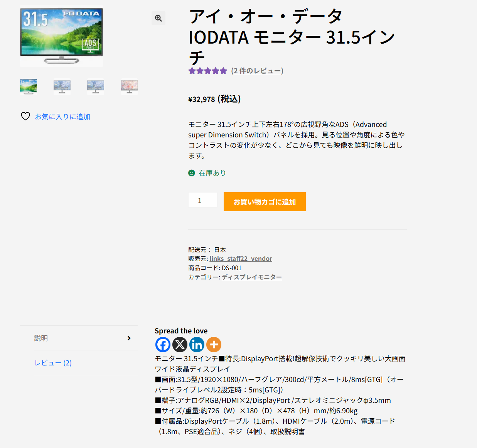This screenshot has height=448, width=477.
Task: Click the price ¥32,978 (税込) text
Action: (x=214, y=99)
